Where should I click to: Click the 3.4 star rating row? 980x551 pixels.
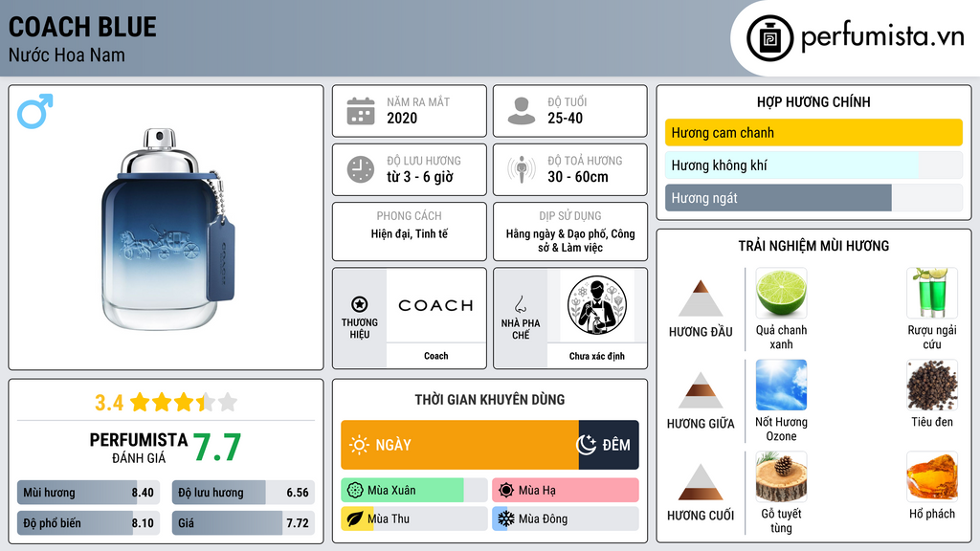167,403
